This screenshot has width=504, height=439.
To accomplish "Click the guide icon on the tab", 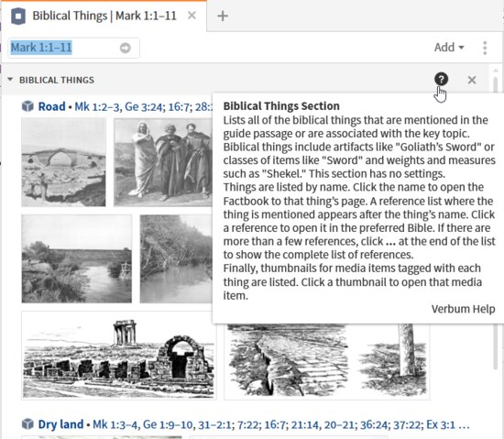I will pyautogui.click(x=18, y=16).
